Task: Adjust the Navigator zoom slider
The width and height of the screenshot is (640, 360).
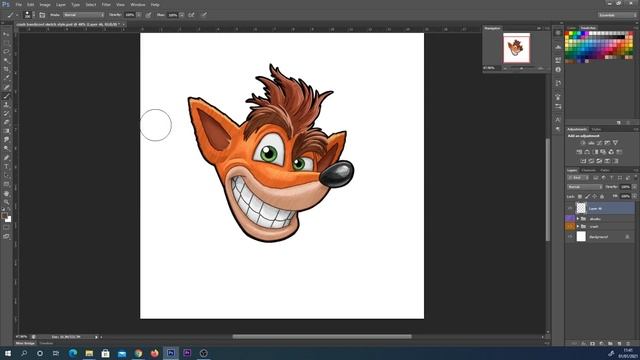Action: point(522,68)
